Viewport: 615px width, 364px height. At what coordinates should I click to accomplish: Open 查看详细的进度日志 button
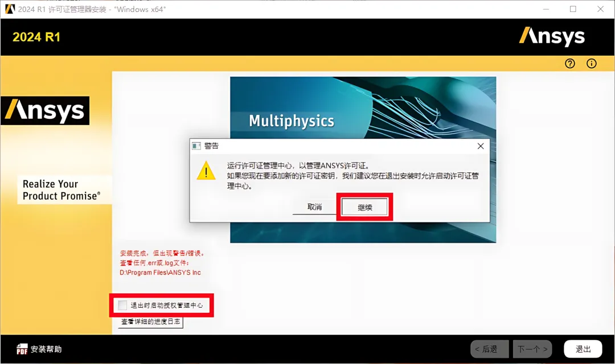point(150,322)
